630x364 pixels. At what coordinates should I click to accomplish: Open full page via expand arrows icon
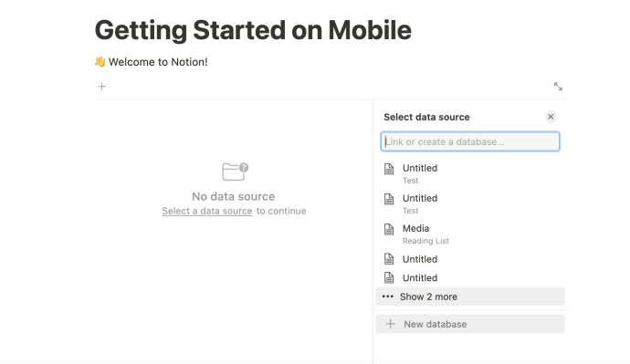(558, 87)
